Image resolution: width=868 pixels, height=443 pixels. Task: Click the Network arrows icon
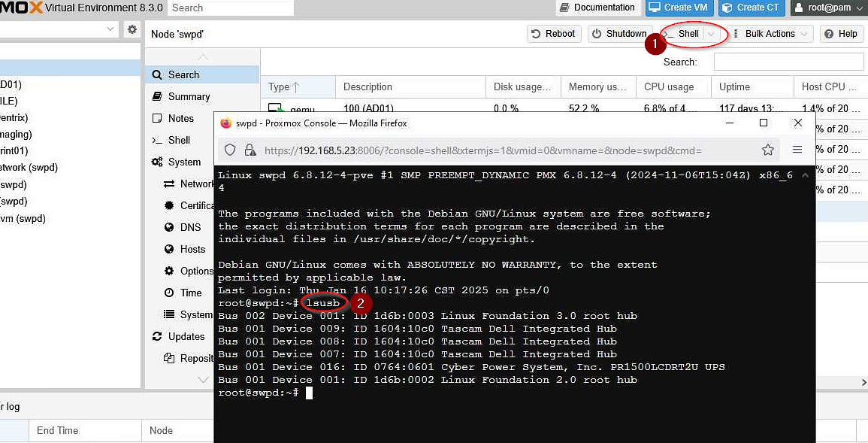pos(169,184)
